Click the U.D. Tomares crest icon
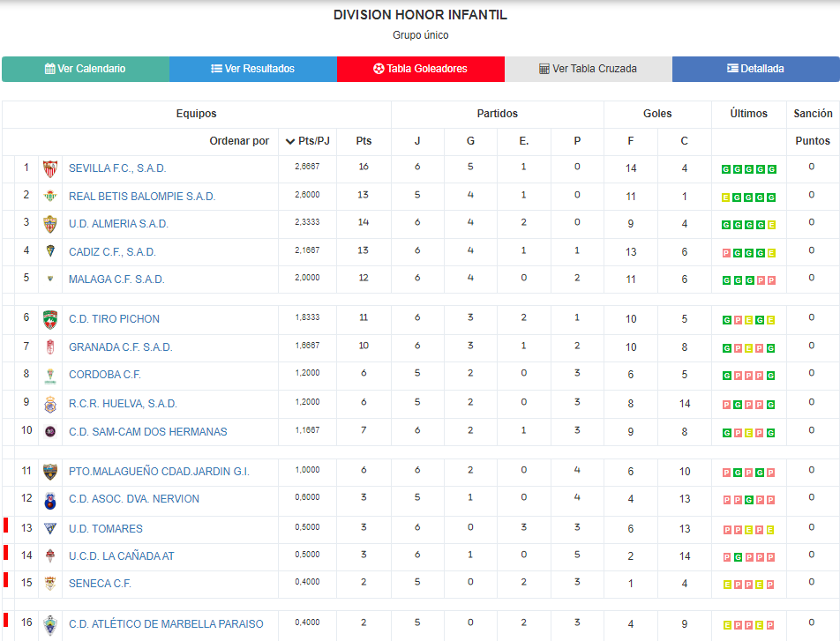The width and height of the screenshot is (840, 641). coord(50,528)
